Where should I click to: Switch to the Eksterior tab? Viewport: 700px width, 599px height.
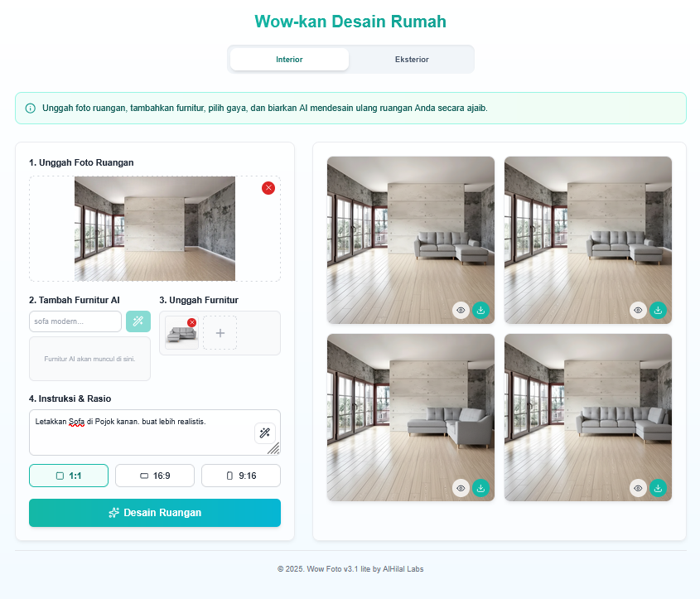[x=412, y=59]
